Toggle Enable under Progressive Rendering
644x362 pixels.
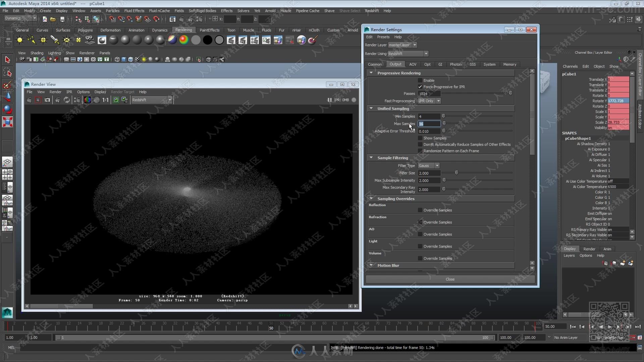[x=420, y=80]
